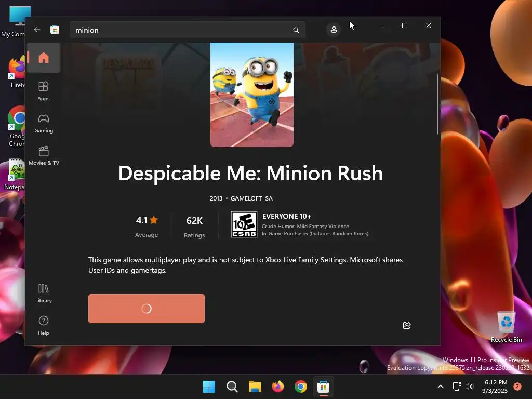Image resolution: width=532 pixels, height=399 pixels.
Task: Focus the search field containing 'minion'
Action: point(187,30)
